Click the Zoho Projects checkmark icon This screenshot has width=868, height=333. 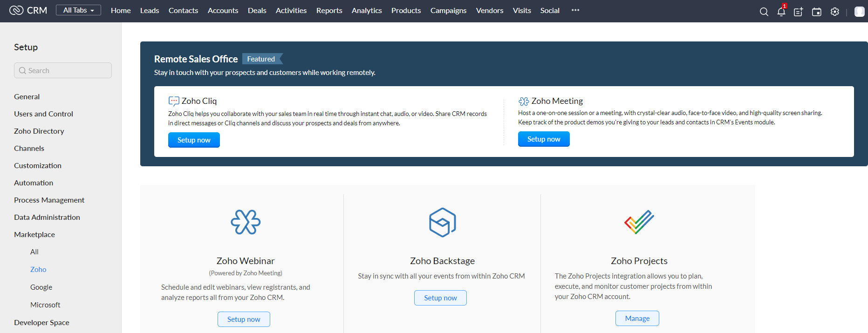pos(639,222)
